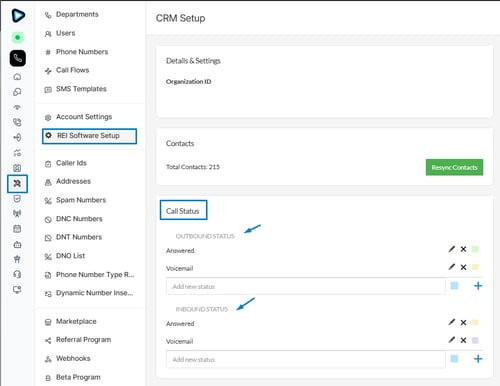Click inbound Add new status field
Screen dimensions: 500x386
[306, 359]
